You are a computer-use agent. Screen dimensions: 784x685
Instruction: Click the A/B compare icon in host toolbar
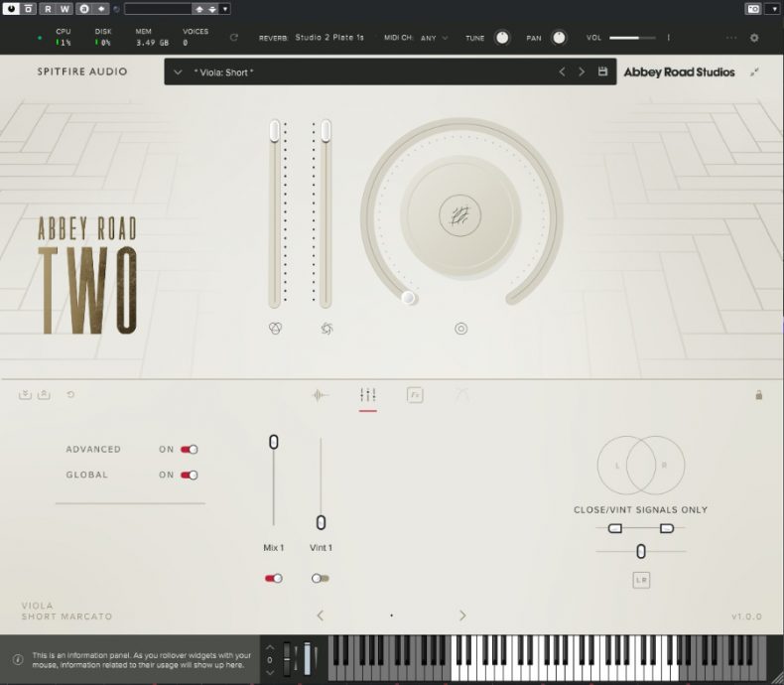click(x=84, y=9)
